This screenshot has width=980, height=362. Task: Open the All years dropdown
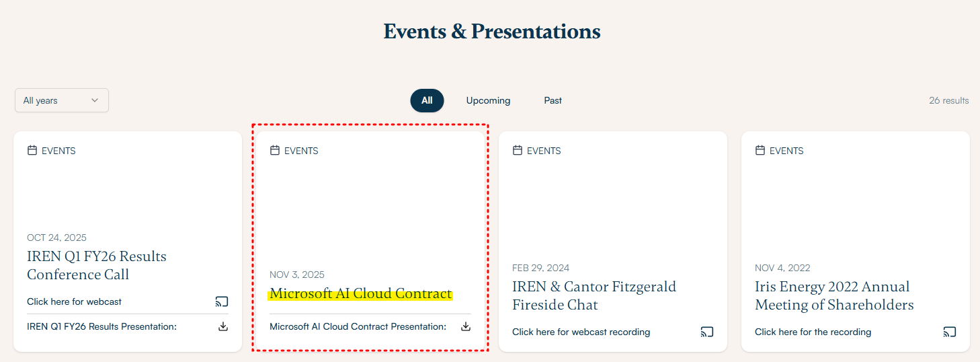tap(61, 100)
